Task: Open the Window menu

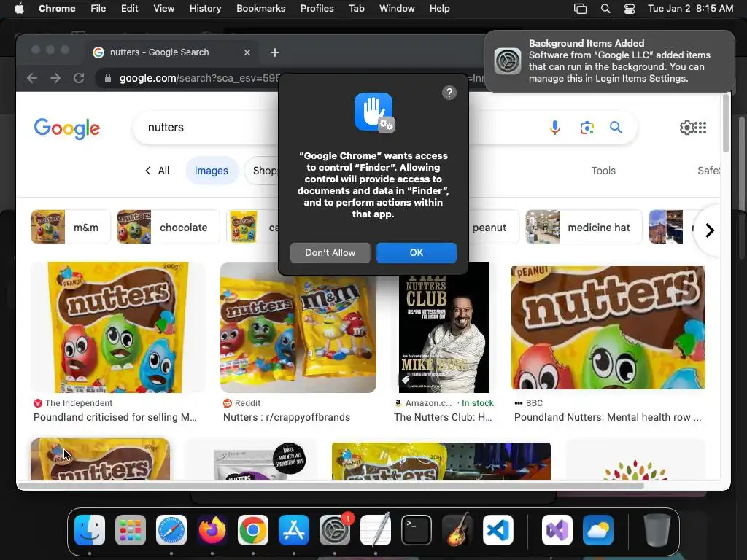Action: click(x=397, y=9)
